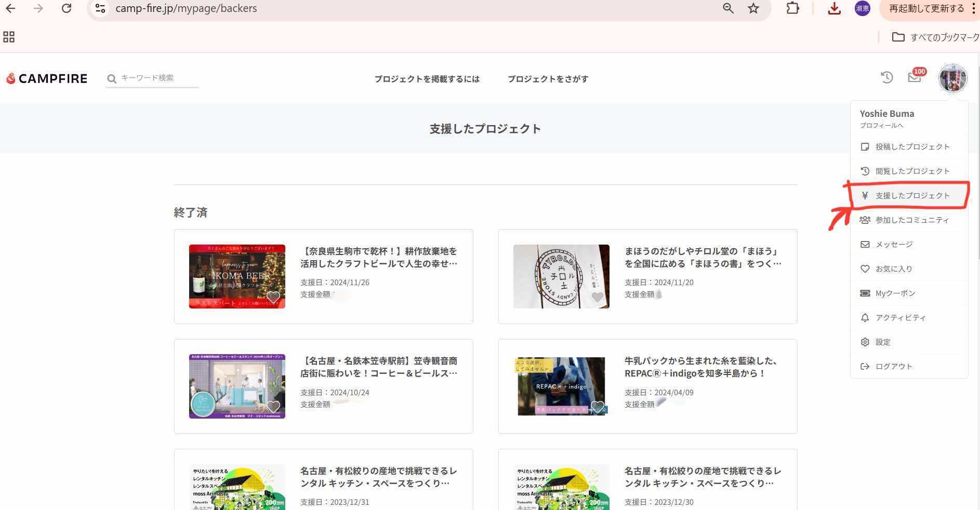Image resolution: width=980 pixels, height=510 pixels.
Task: Open the browser apps grid icon
Action: [9, 37]
